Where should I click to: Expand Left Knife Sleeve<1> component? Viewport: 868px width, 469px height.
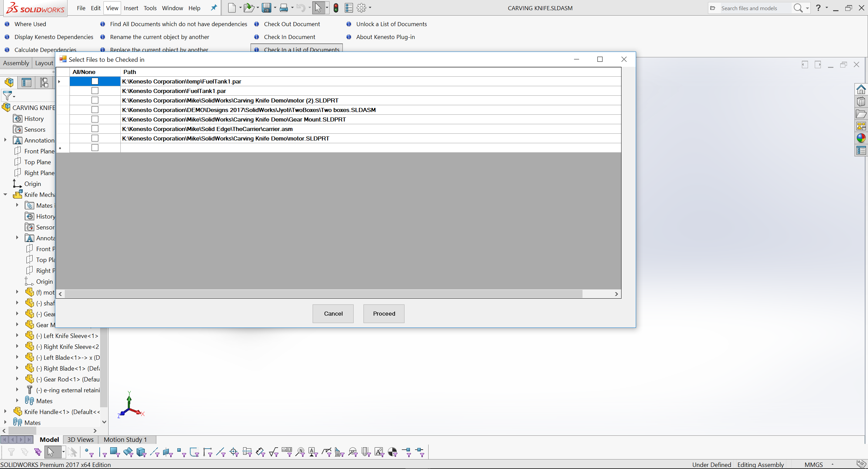tap(17, 335)
